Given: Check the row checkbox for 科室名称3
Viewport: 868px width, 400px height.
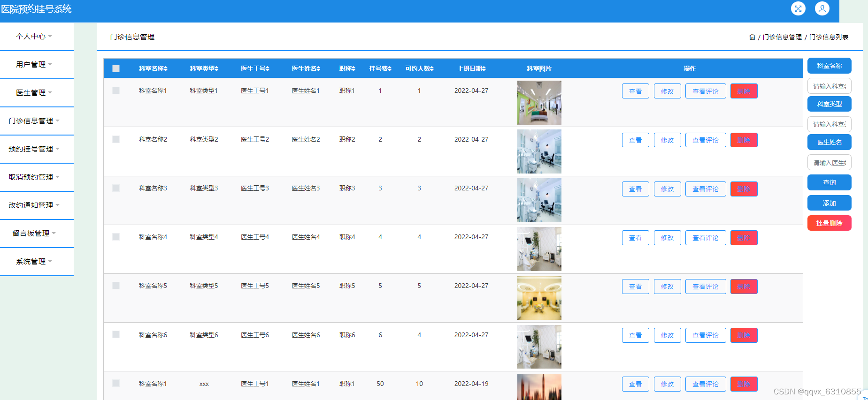Looking at the screenshot, I should 116,188.
